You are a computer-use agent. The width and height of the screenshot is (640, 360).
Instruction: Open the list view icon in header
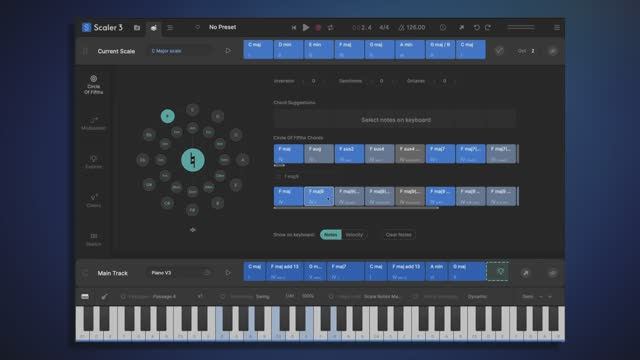(170, 28)
